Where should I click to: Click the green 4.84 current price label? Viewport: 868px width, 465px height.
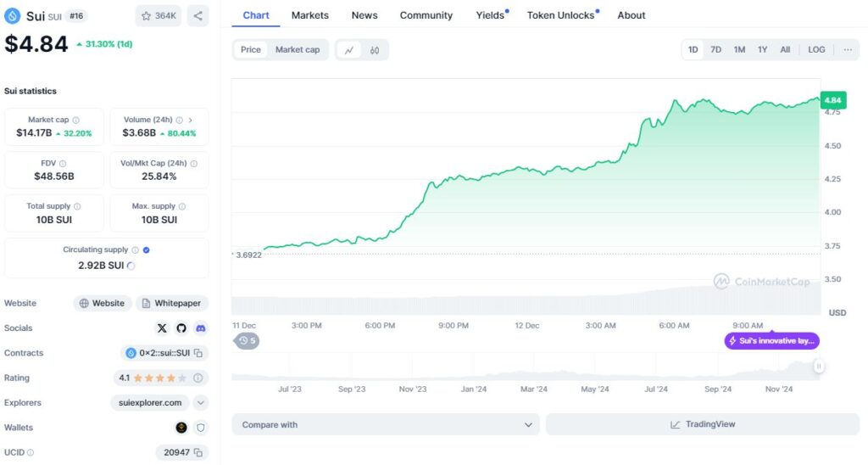pos(832,100)
